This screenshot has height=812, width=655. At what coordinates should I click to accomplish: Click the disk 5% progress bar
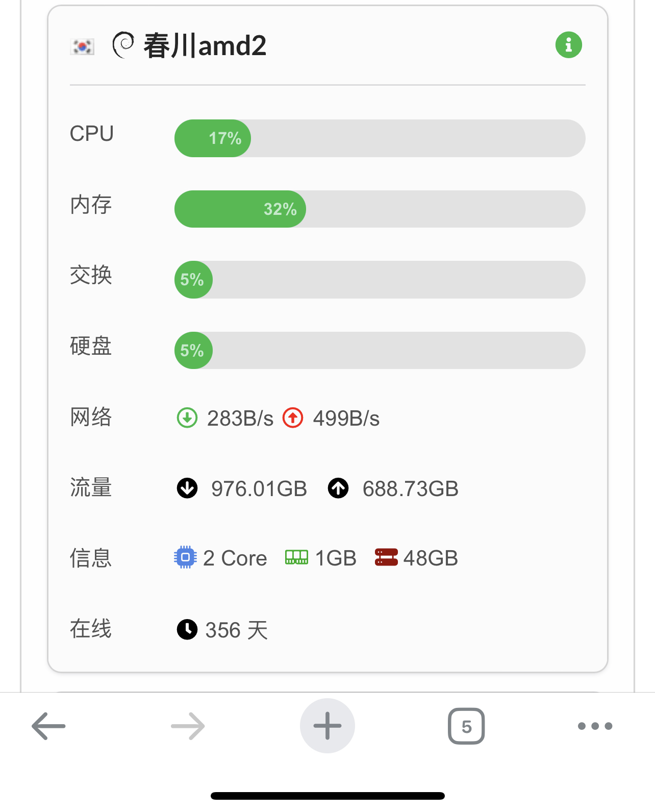380,351
